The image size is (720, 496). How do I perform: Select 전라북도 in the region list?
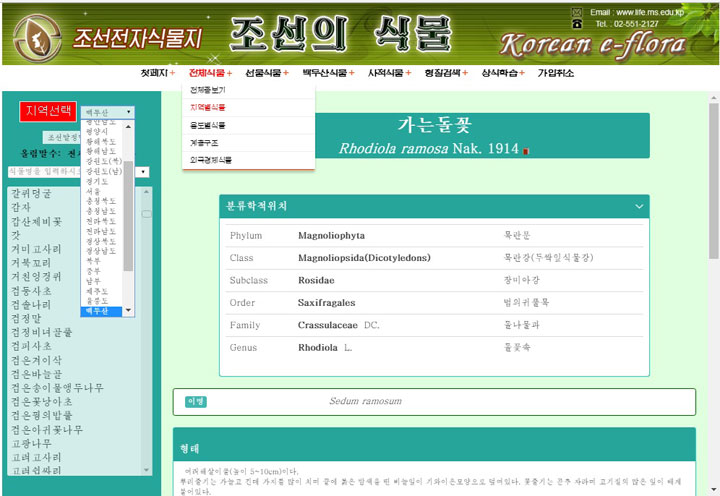(x=101, y=221)
